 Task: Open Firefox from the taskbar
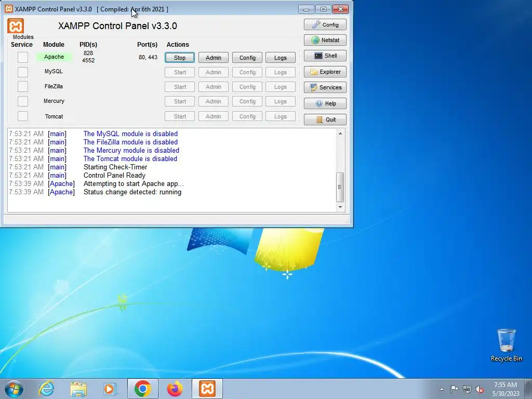[x=175, y=389]
